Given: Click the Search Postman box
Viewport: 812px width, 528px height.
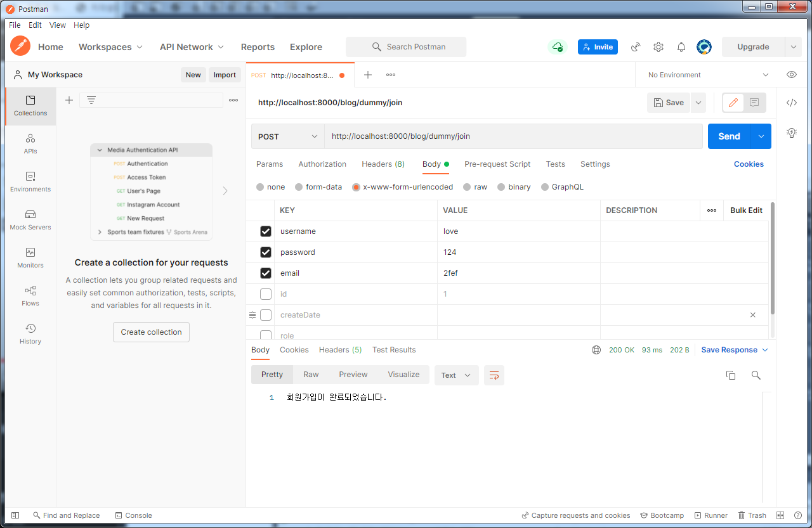Looking at the screenshot, I should [406, 47].
